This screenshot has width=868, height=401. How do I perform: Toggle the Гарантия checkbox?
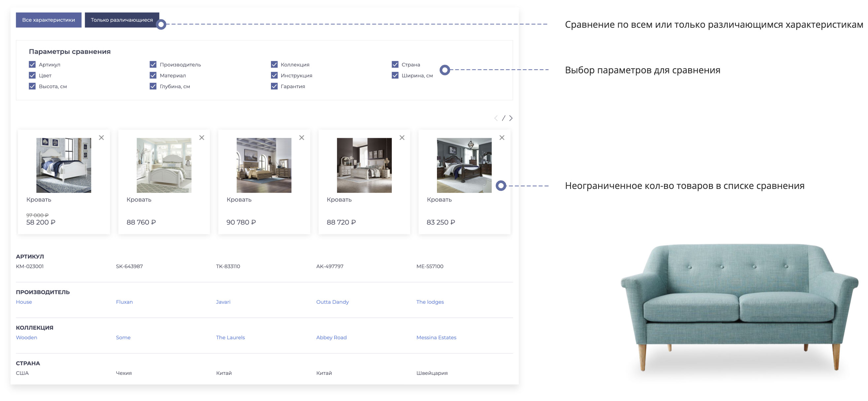[274, 86]
